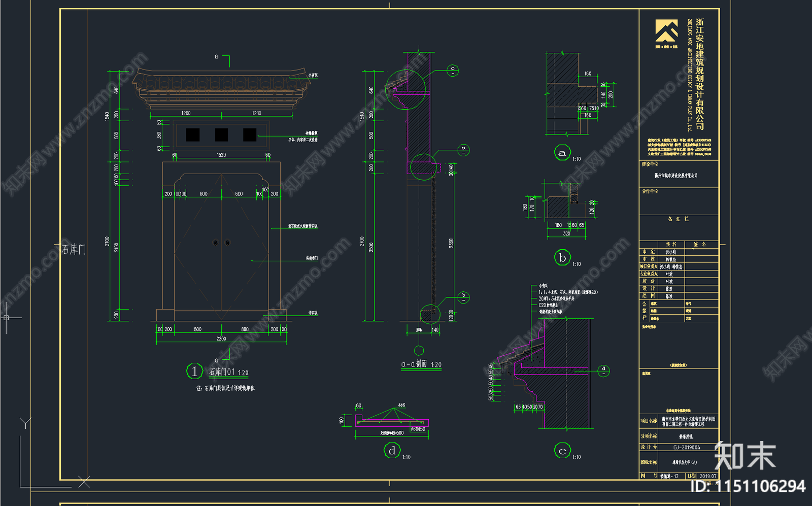This screenshot has width=812, height=506.
Task: Click the detail marker circle labeled 'd'
Action: (x=392, y=450)
